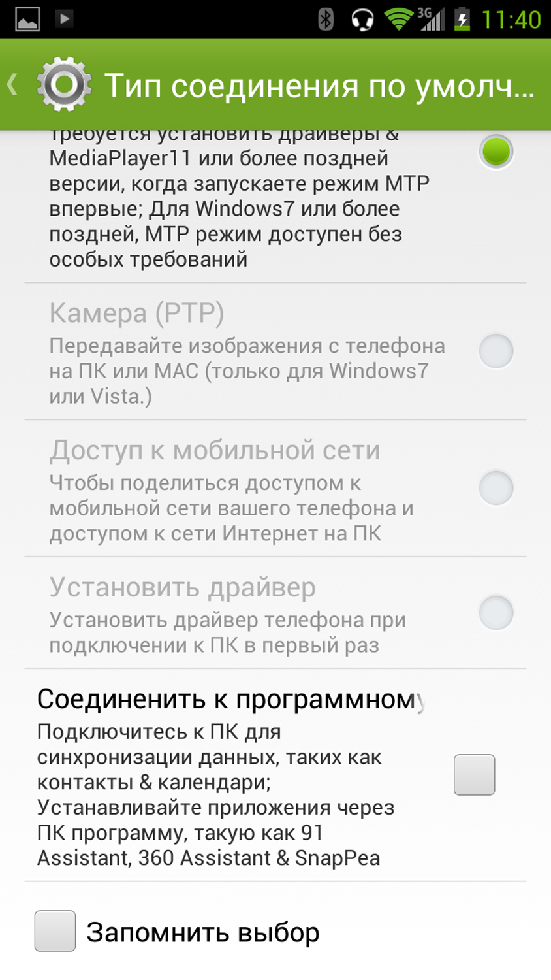Tap the back arrow in header
Viewport: 551px width, 980px height.
pos(12,84)
